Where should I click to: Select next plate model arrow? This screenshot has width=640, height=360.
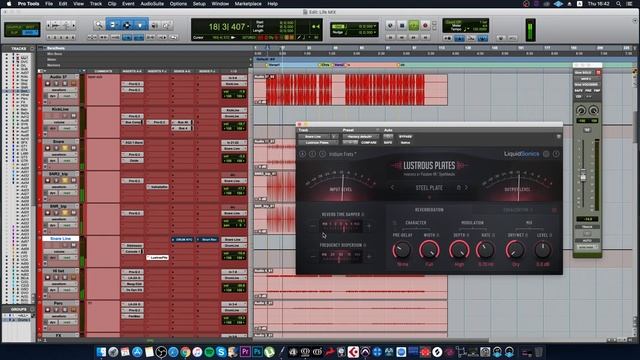(x=467, y=188)
